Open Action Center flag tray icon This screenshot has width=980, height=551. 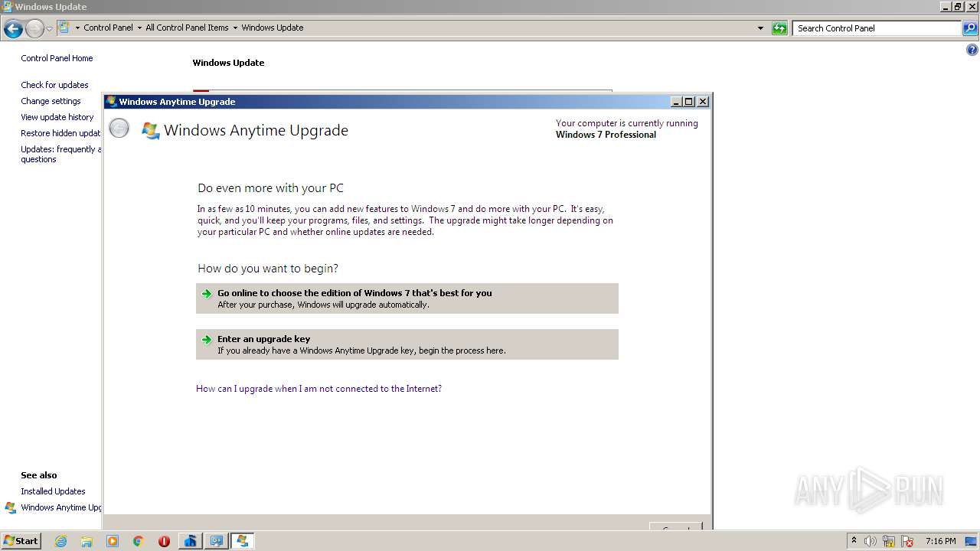pos(907,541)
